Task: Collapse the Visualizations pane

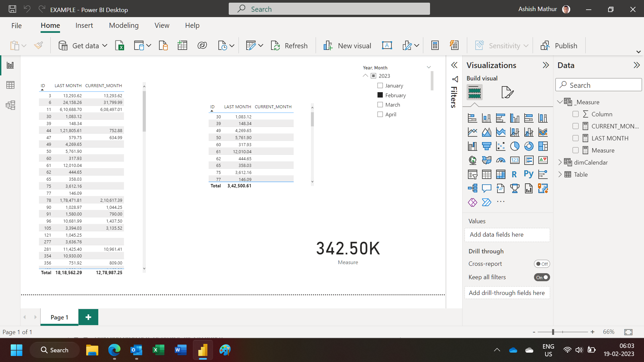Action: (546, 65)
